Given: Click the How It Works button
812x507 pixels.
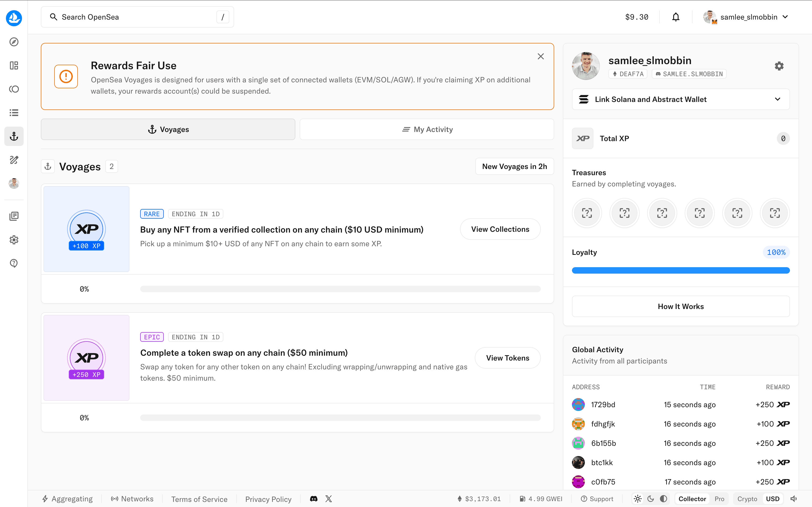Looking at the screenshot, I should point(680,306).
